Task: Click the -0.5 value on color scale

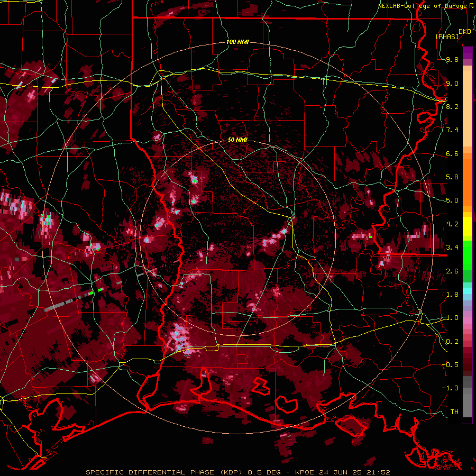Action: tap(451, 365)
